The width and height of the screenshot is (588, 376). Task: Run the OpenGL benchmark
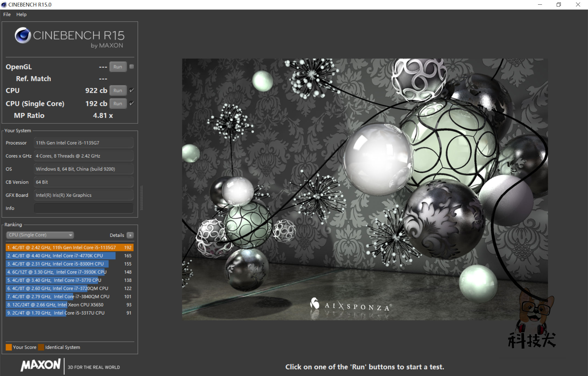click(118, 67)
